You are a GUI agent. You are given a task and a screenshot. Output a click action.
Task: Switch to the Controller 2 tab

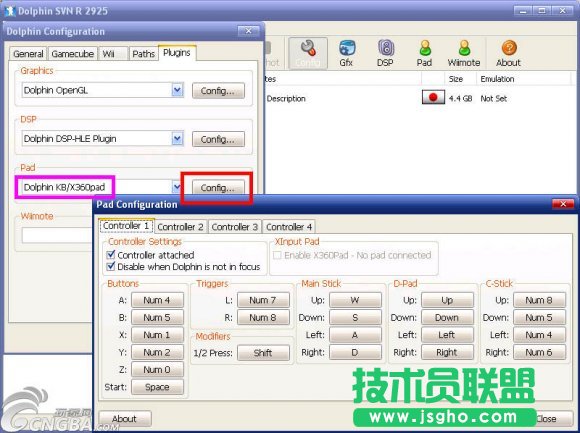[x=181, y=227]
